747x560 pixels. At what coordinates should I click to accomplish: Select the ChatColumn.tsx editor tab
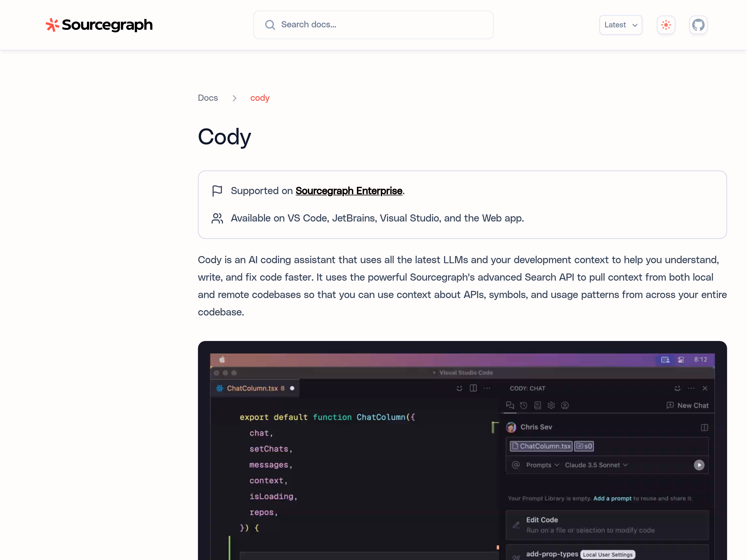[255, 388]
